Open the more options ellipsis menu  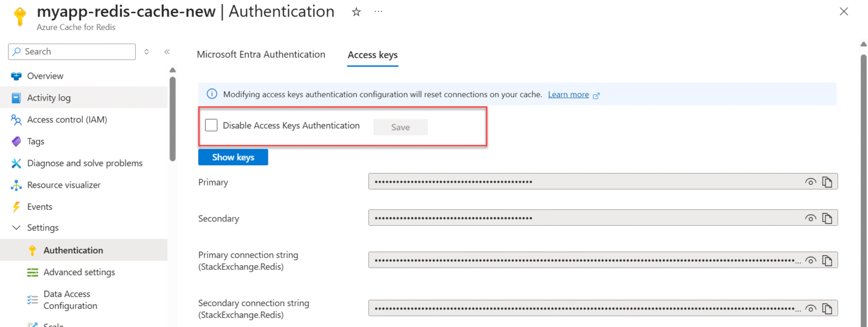(378, 11)
